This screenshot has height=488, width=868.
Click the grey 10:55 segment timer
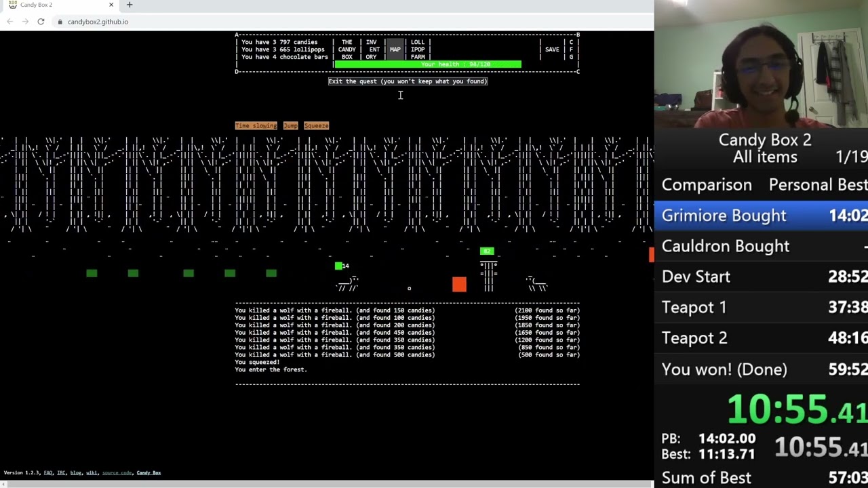(821, 447)
